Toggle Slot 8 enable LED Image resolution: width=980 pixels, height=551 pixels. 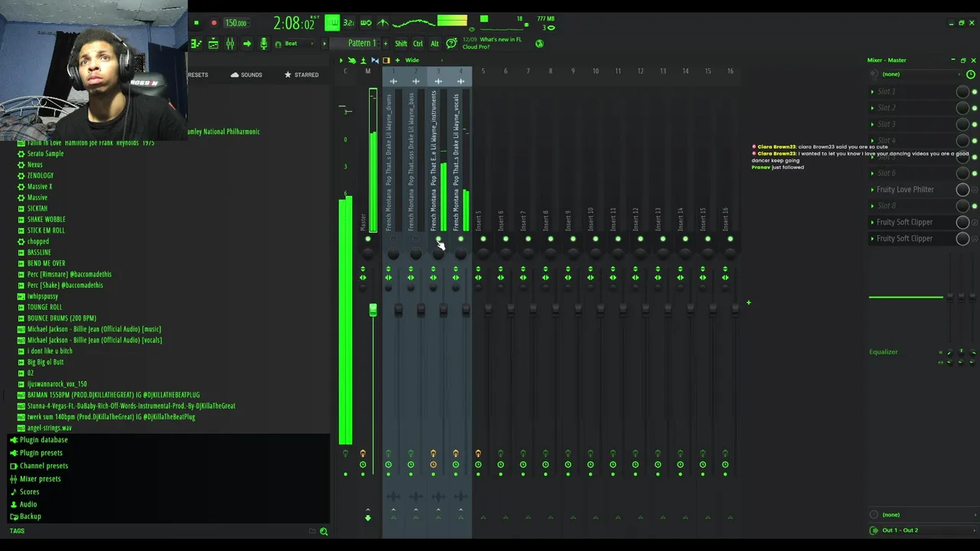tap(975, 206)
